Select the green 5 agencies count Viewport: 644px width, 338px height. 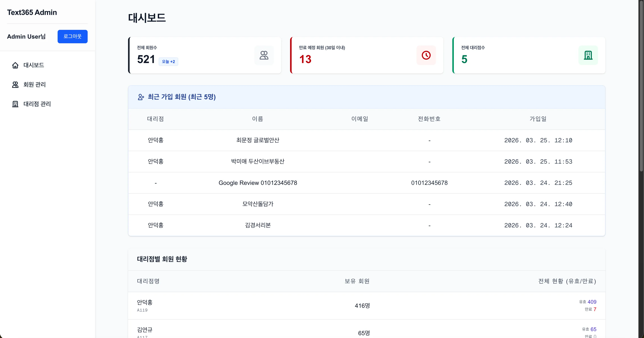click(x=464, y=59)
